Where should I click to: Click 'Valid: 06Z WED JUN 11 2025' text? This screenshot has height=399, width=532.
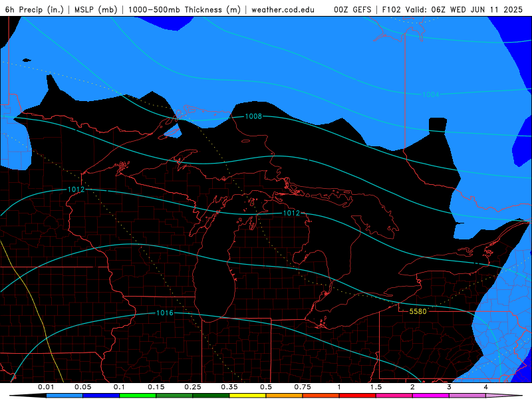[464, 9]
